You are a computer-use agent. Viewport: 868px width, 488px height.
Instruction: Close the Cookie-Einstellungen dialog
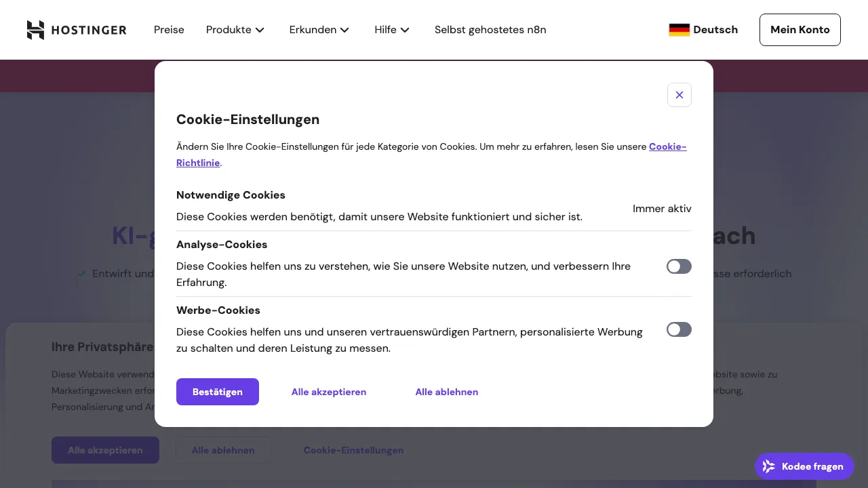pyautogui.click(x=679, y=95)
